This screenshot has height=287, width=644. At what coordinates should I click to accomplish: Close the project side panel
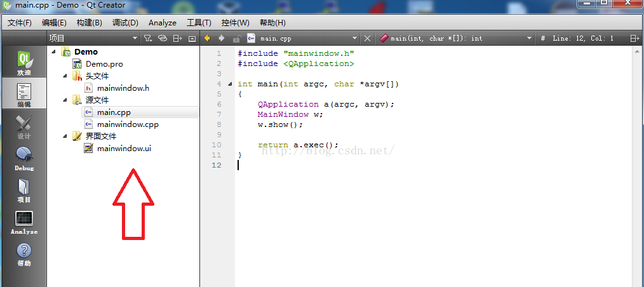click(x=192, y=38)
